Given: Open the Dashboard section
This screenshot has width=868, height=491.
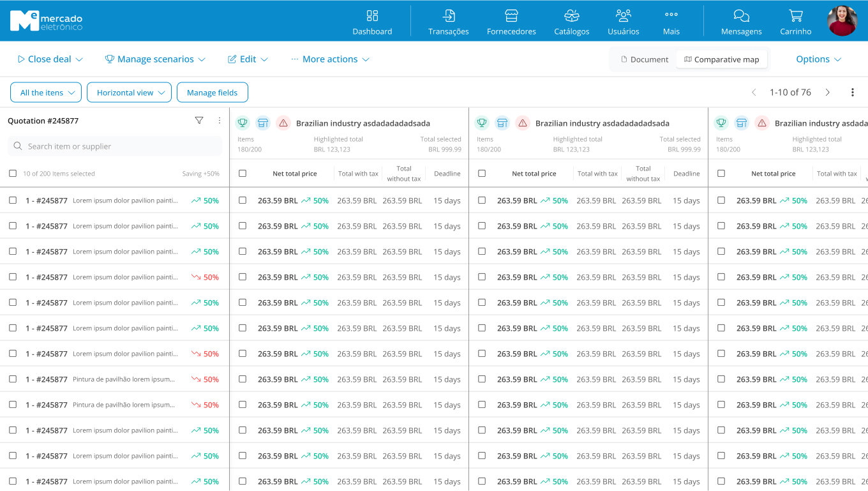Looking at the screenshot, I should tap(372, 22).
